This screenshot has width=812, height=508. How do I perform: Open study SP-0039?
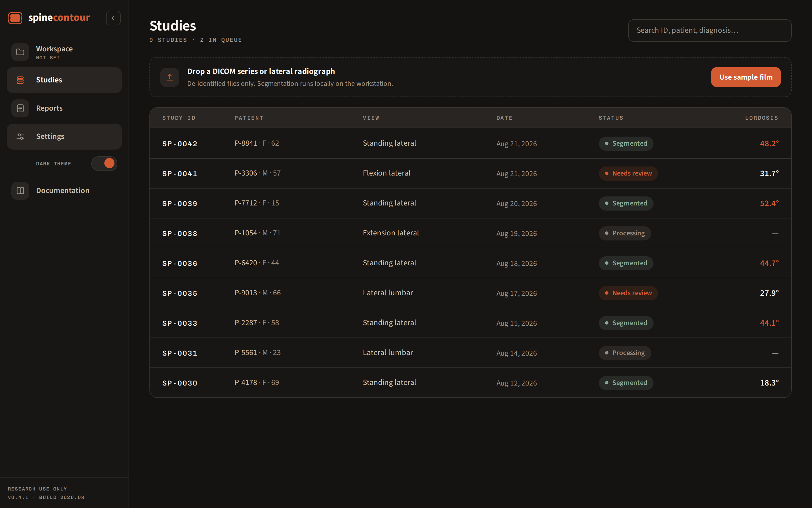click(470, 203)
